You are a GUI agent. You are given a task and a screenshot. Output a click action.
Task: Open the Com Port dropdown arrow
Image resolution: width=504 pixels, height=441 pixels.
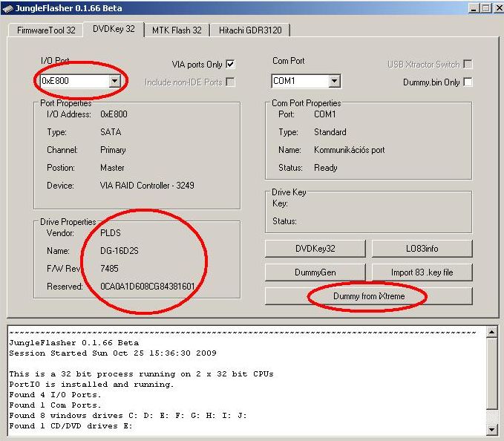[334, 81]
